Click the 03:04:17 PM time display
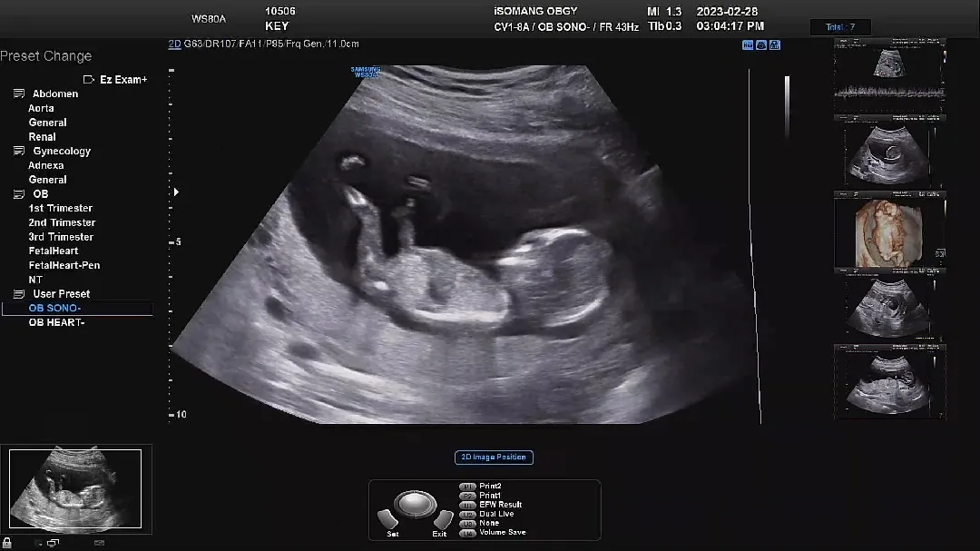 coord(730,26)
